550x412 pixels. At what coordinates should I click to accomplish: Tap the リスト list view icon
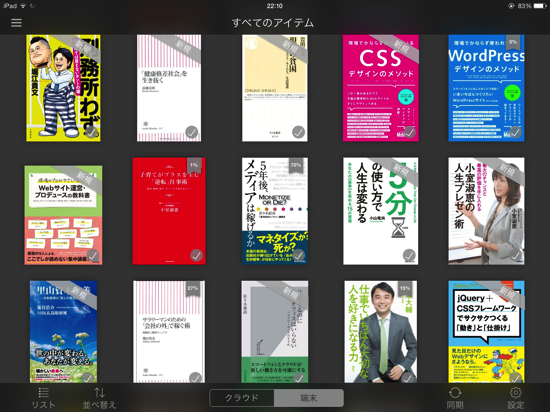pos(43,398)
